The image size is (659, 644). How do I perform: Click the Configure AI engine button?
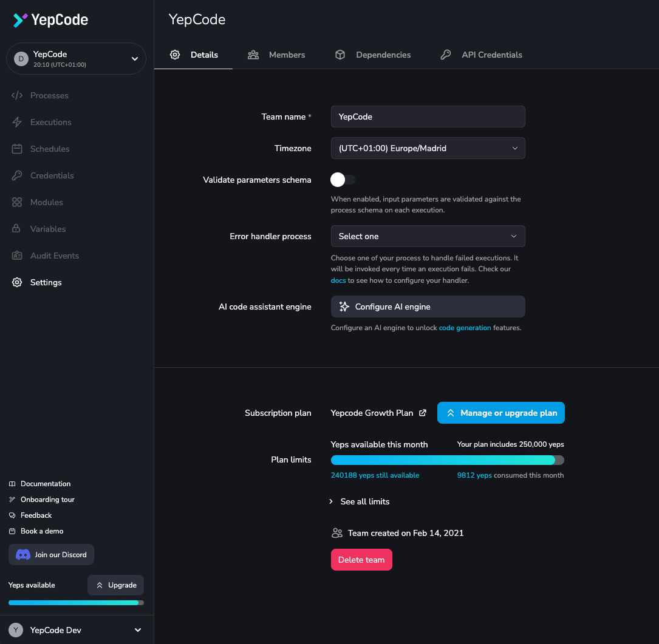[x=428, y=307]
